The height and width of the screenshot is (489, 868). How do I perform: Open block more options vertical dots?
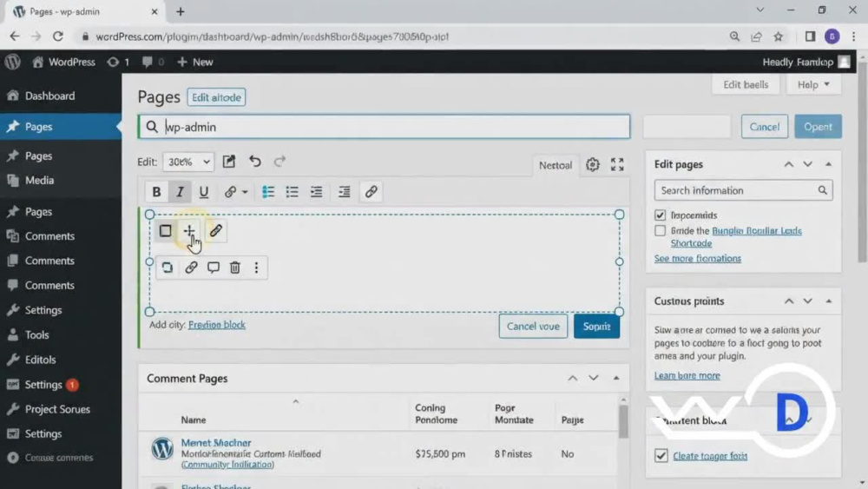click(x=256, y=268)
